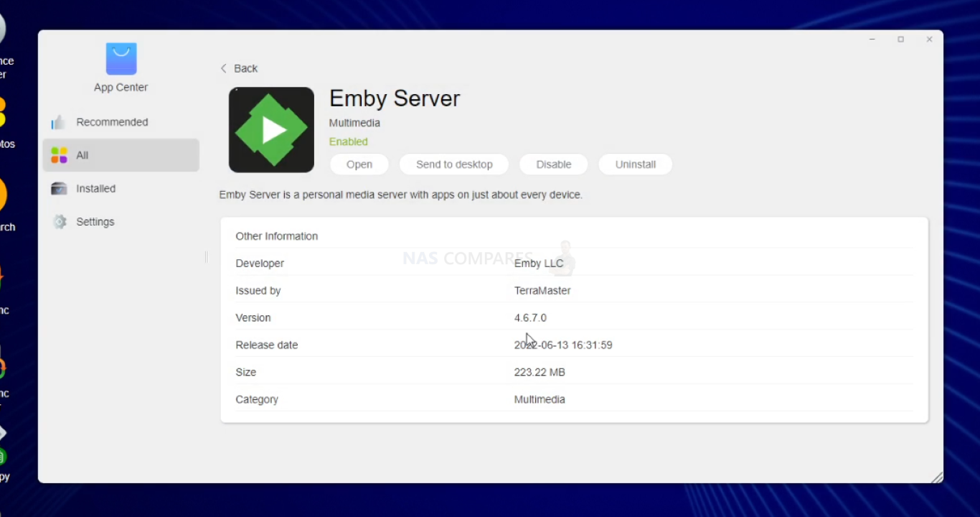Click the Other Information heading
Viewport: 980px width, 517px height.
[x=277, y=236]
